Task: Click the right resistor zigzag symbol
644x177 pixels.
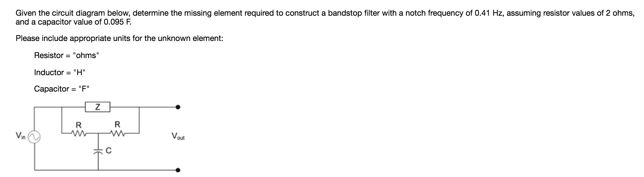Action: (118, 133)
